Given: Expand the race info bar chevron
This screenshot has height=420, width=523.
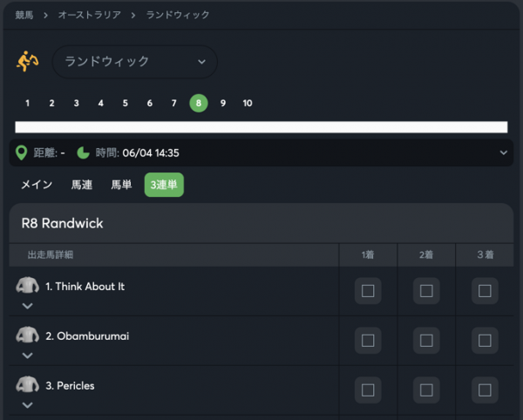Looking at the screenshot, I should [503, 152].
